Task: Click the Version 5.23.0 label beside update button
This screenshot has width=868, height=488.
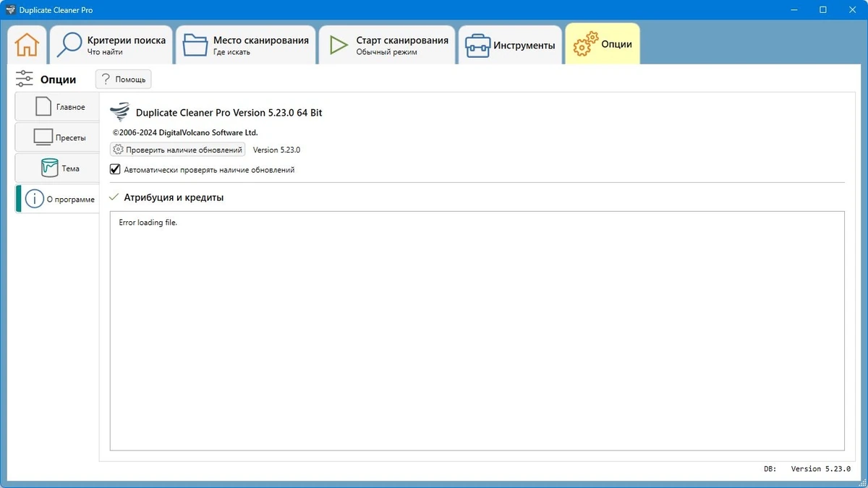Action: 276,150
